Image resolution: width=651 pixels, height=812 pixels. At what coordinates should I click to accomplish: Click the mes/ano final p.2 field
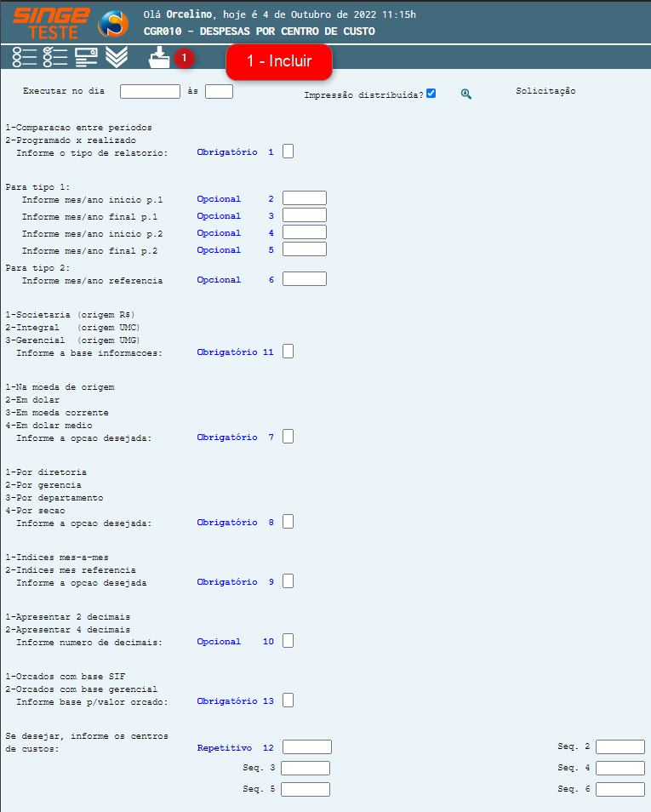305,249
